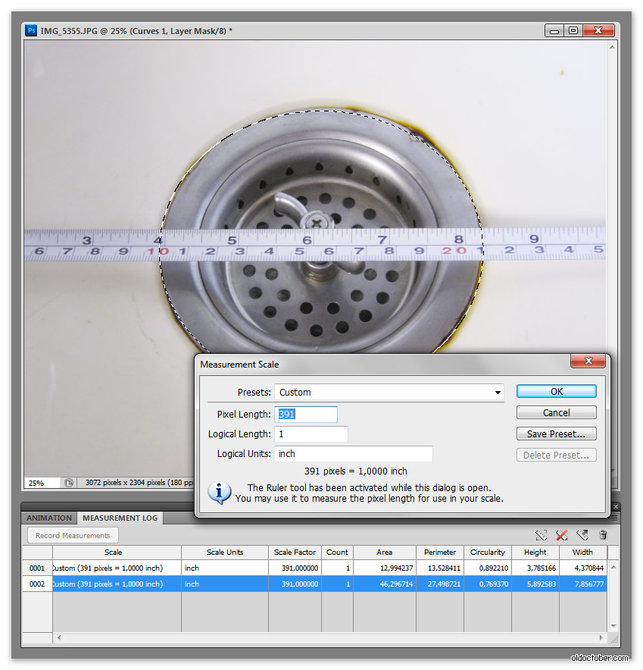Click the Export Selected Measurements icon
643x670 pixels.
click(x=582, y=535)
